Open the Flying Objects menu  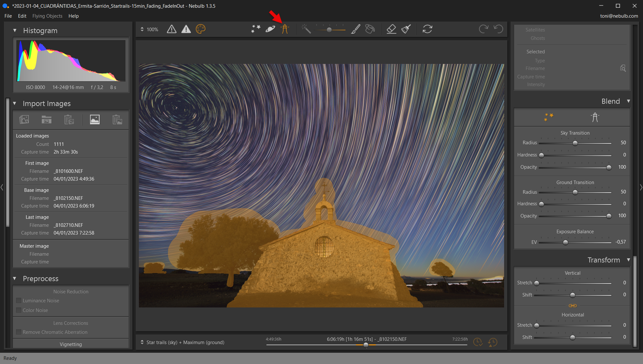coord(47,16)
